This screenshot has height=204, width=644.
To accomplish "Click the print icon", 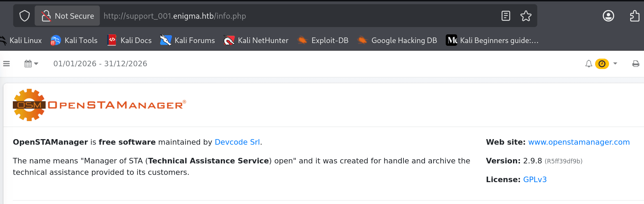I will tap(636, 63).
